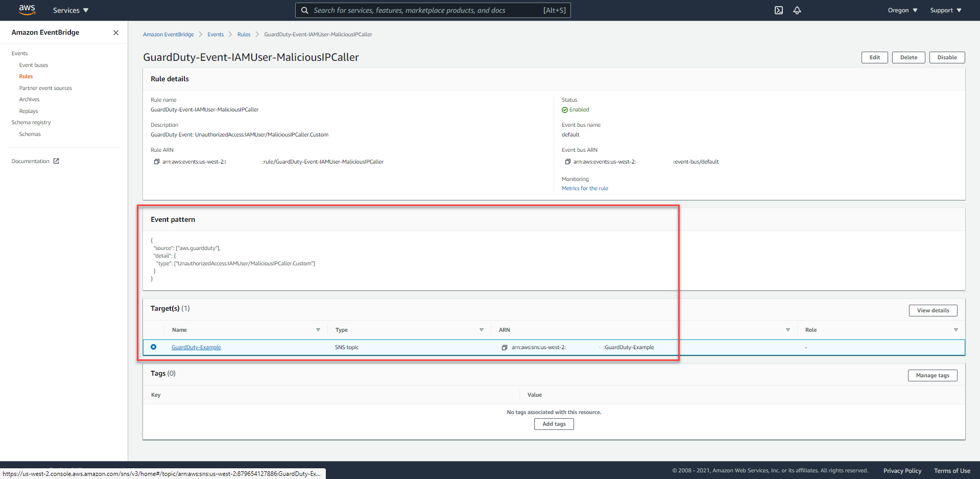Click the SNS topic type cell

pos(347,347)
